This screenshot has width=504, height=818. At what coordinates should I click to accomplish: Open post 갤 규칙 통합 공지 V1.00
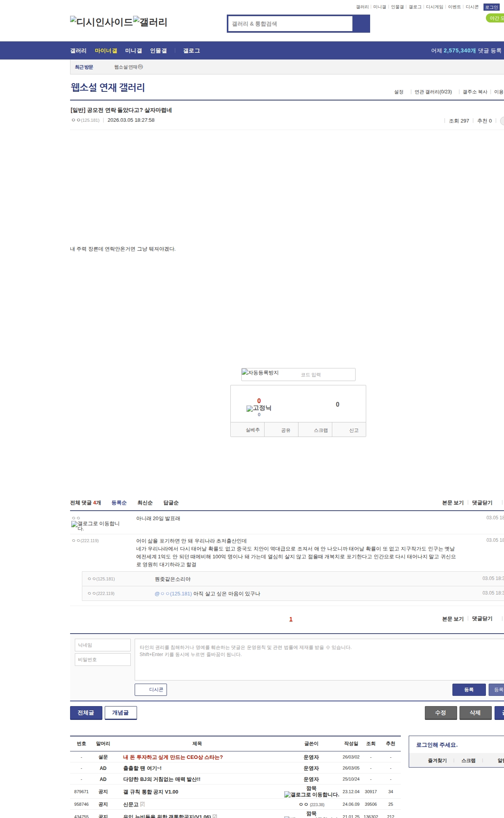(151, 792)
